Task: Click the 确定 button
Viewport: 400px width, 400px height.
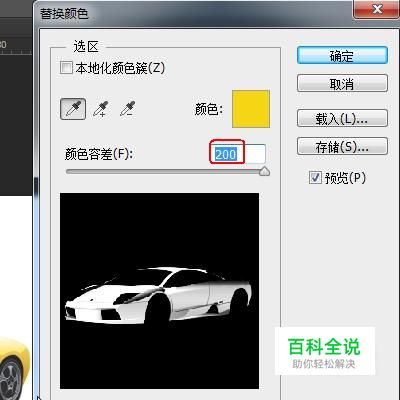Action: pyautogui.click(x=342, y=55)
